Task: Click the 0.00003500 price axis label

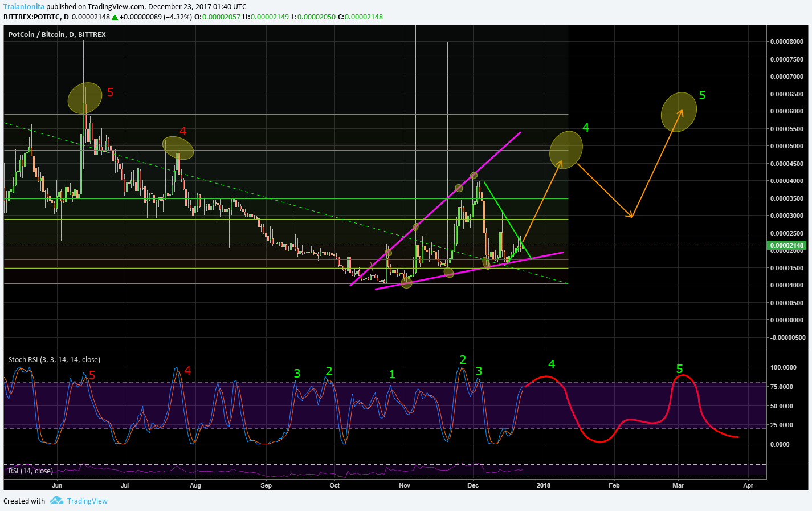Action: coord(787,198)
